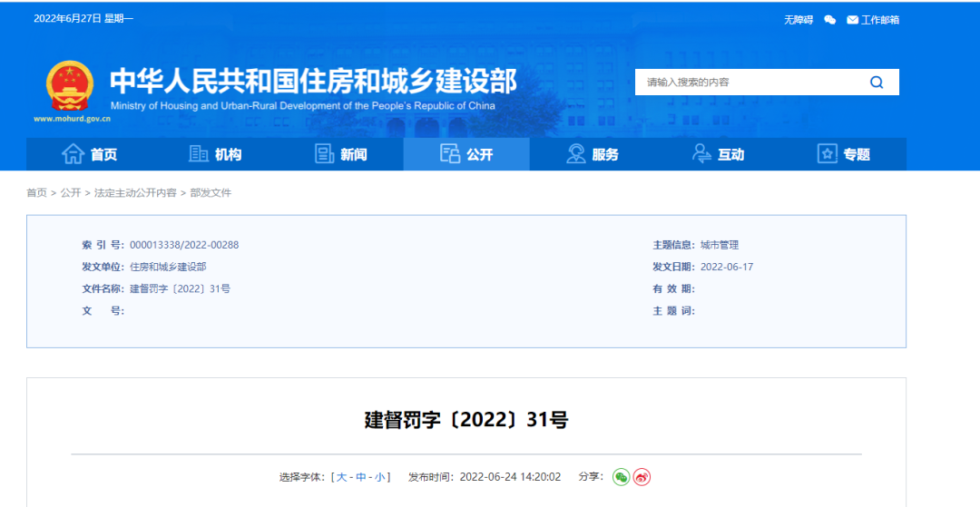This screenshot has height=507, width=980.
Task: Click the national emblem logo
Action: (70, 86)
